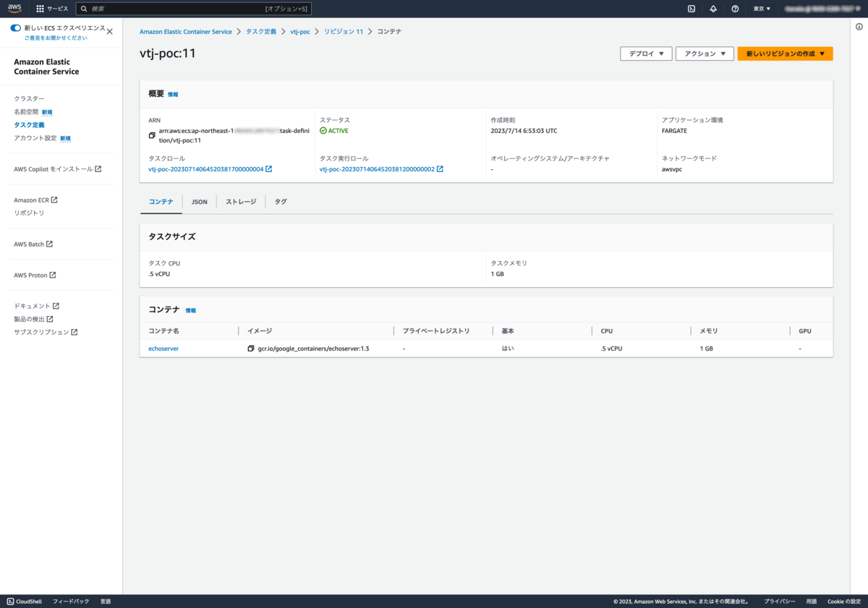Open the help question mark icon
The width and height of the screenshot is (868, 608).
point(735,9)
